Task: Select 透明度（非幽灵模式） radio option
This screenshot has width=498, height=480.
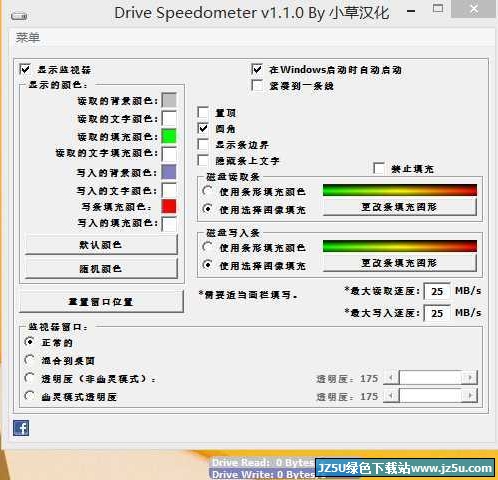Action: point(30,378)
